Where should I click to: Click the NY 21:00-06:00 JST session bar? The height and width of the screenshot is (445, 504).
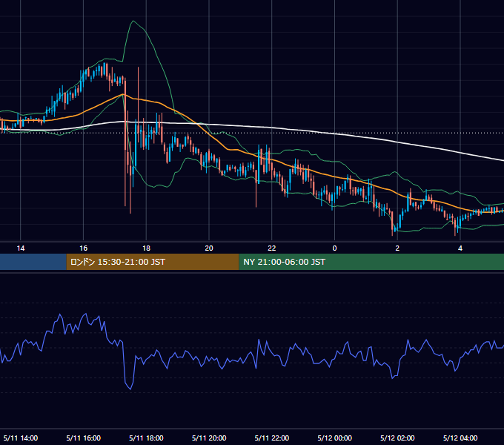tap(371, 262)
